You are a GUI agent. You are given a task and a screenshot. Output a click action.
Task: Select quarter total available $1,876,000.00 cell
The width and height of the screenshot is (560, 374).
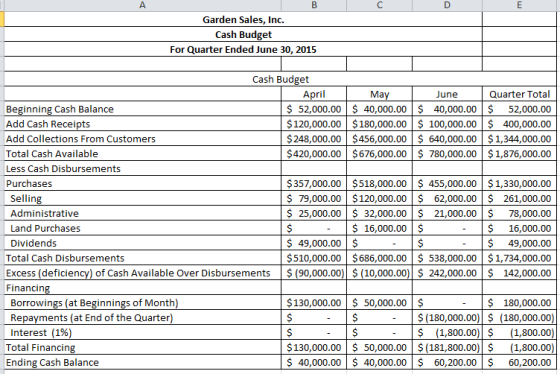point(519,154)
